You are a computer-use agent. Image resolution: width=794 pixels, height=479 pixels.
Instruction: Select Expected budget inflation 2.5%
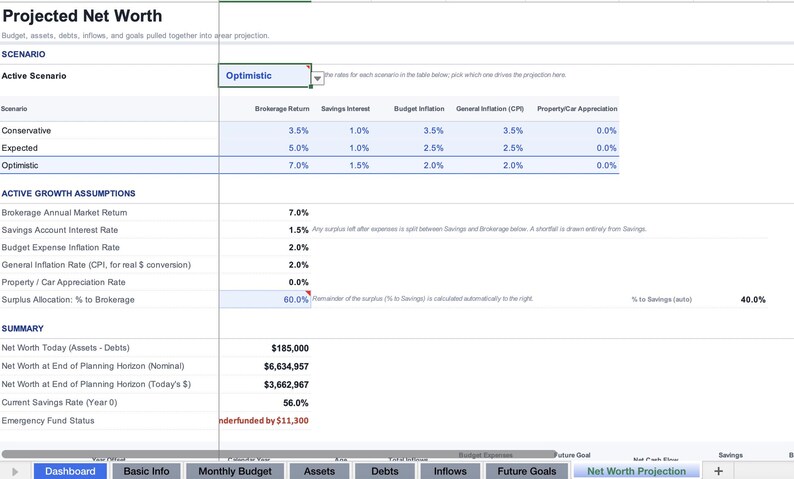pos(433,148)
